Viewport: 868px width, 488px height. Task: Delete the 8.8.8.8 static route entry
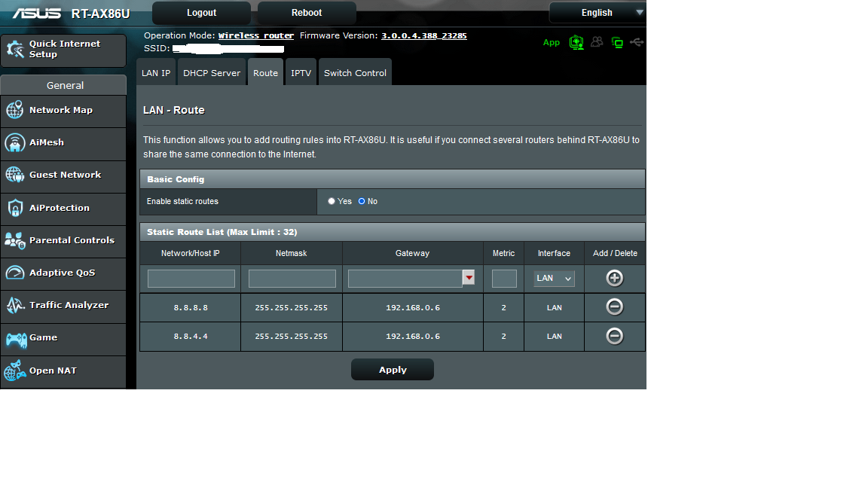614,307
